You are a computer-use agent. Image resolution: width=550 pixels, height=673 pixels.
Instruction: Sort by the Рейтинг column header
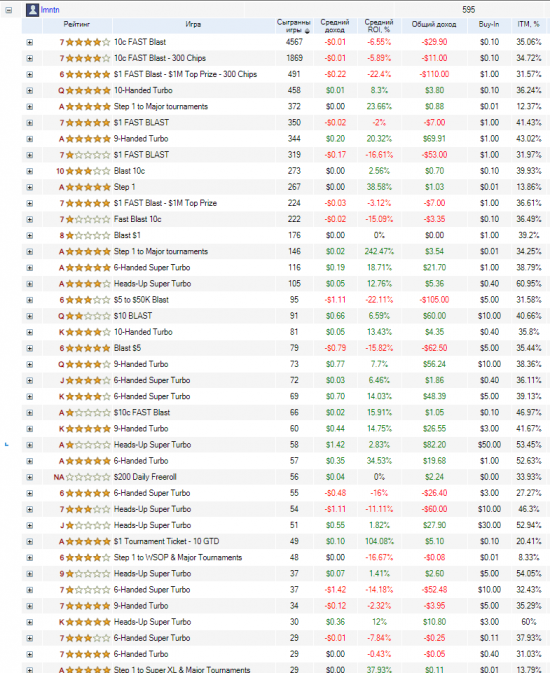click(77, 25)
